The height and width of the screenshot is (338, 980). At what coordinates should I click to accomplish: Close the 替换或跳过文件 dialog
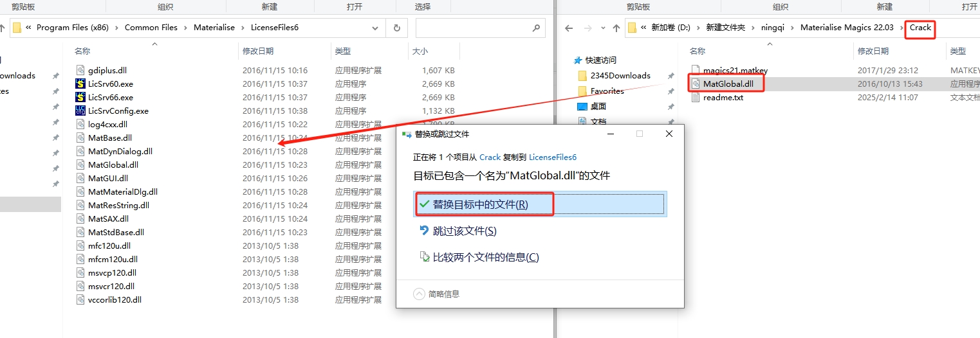pyautogui.click(x=669, y=134)
